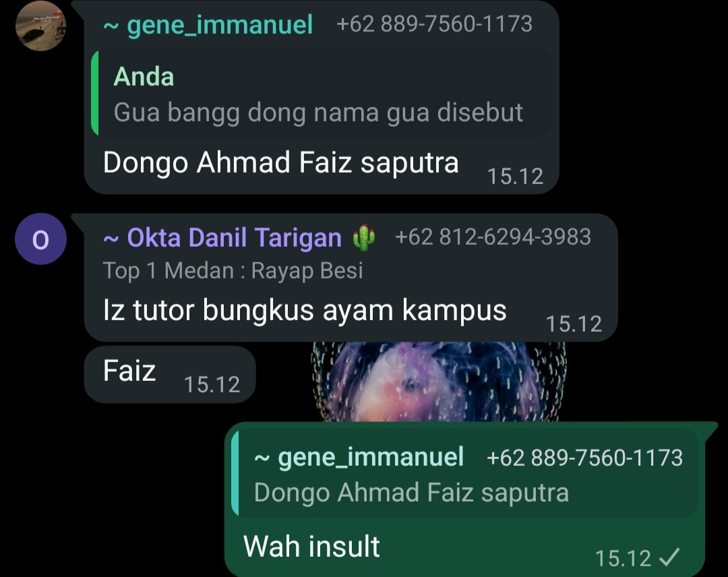This screenshot has width=728, height=577.
Task: Tap quoted text Gua bangg dong nama gua disebut
Action: tap(318, 113)
